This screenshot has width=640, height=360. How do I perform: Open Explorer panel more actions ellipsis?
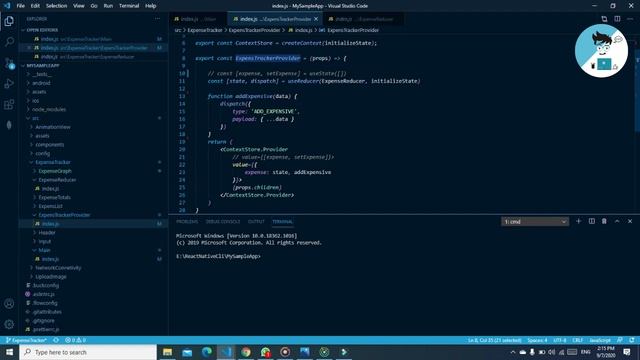click(x=158, y=19)
